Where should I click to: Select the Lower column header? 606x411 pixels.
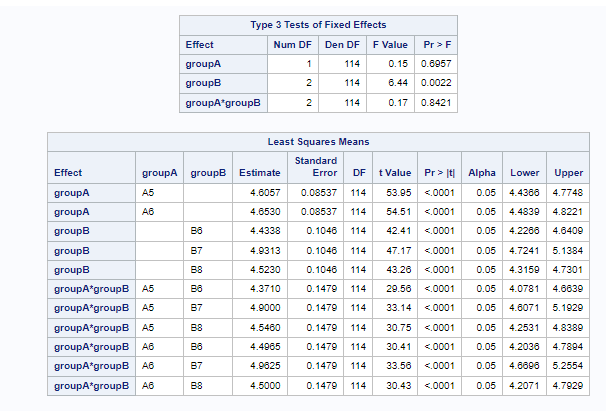click(x=524, y=172)
